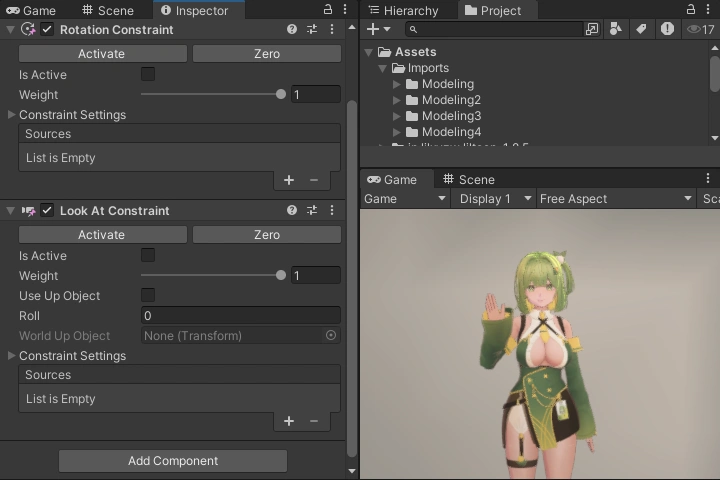720x480 pixels.
Task: Click the Look At Constraint component icon
Action: (x=28, y=211)
